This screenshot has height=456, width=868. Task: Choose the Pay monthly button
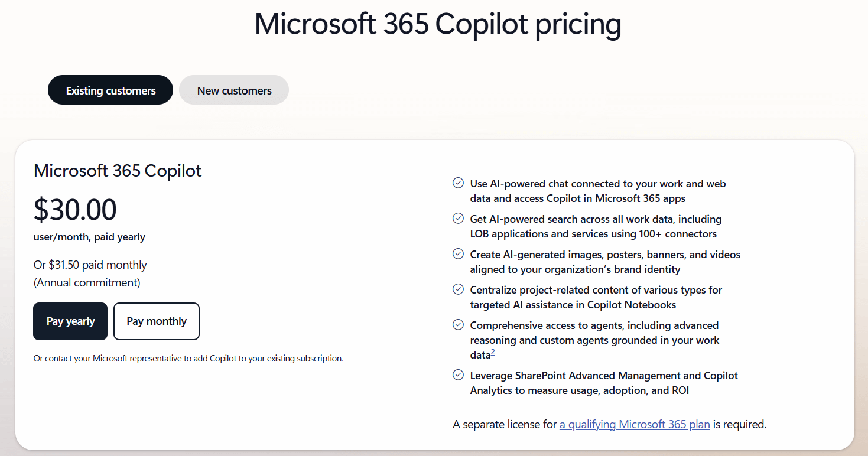[x=157, y=321]
